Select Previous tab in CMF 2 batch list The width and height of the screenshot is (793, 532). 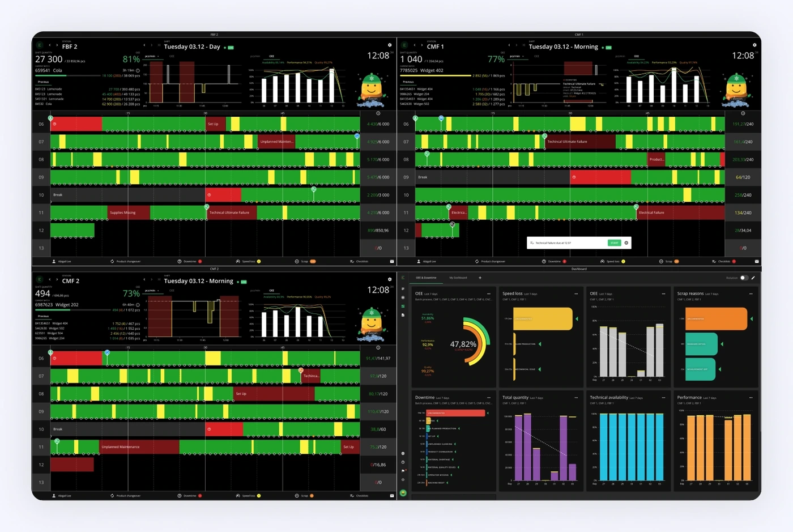point(43,316)
